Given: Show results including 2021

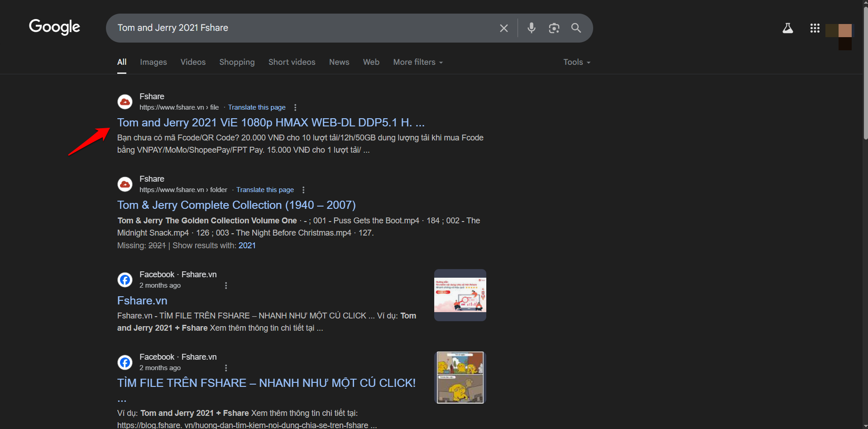Looking at the screenshot, I should pos(247,246).
